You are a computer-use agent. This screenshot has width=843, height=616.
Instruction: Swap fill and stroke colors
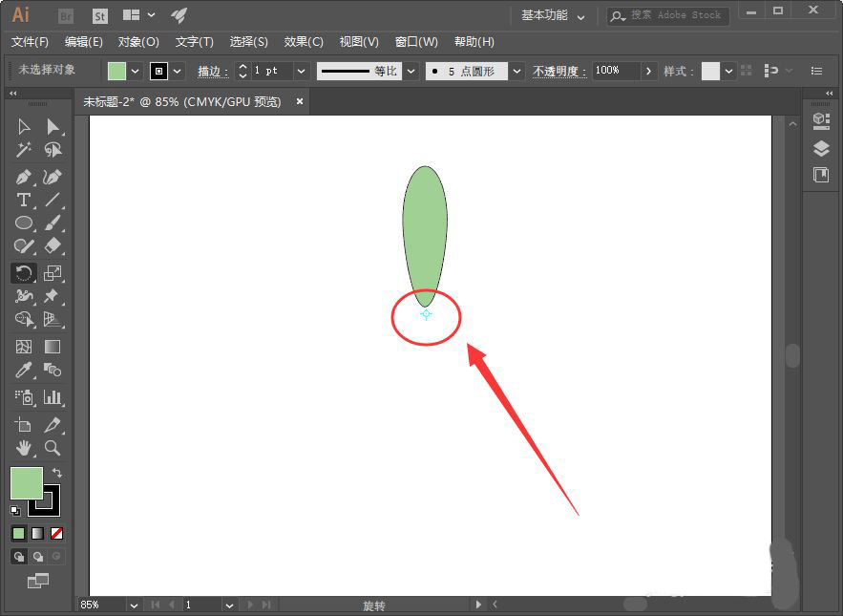[57, 473]
